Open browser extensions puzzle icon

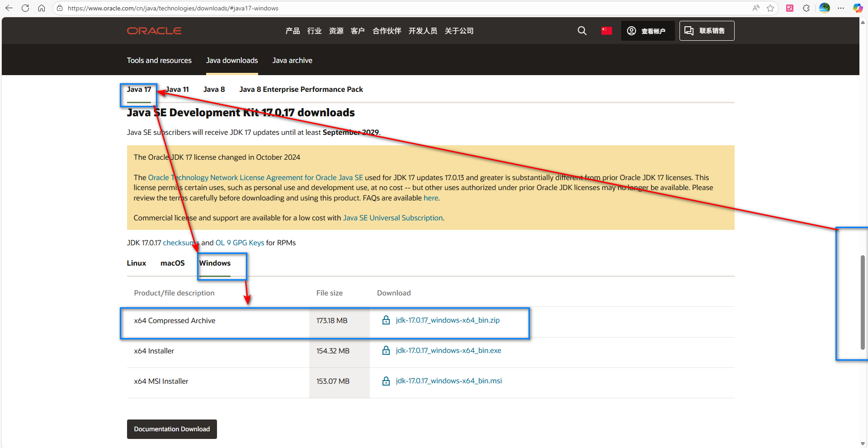(806, 8)
